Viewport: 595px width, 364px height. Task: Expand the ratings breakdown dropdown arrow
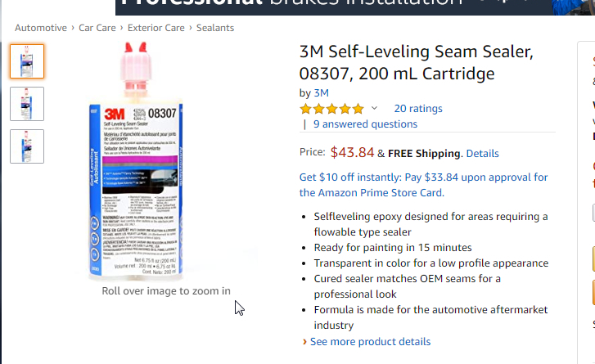click(375, 109)
